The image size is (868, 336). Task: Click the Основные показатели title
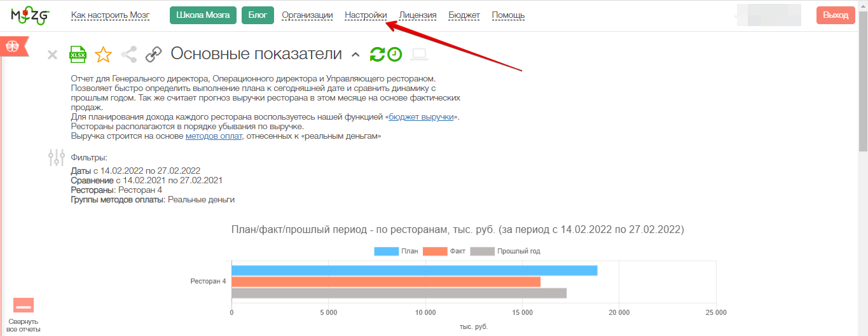(257, 54)
